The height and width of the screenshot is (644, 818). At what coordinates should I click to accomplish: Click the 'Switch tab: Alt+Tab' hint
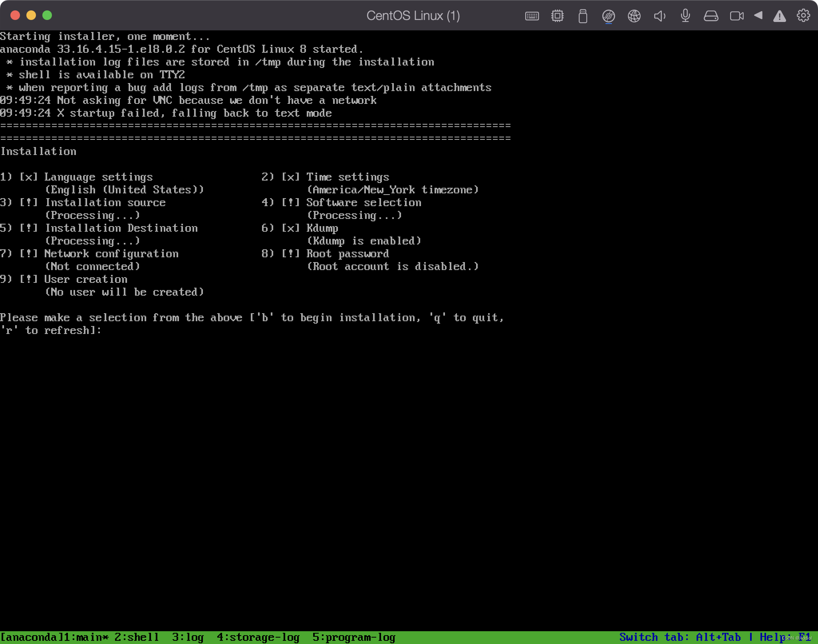(x=680, y=637)
